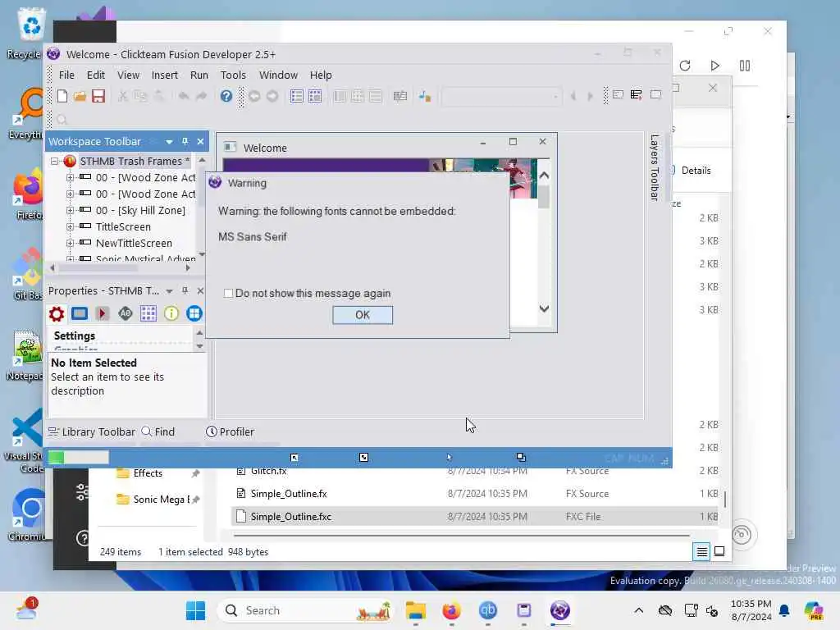This screenshot has height=630, width=840.
Task: Expand the NewTittleScreen frame node
Action: (70, 243)
